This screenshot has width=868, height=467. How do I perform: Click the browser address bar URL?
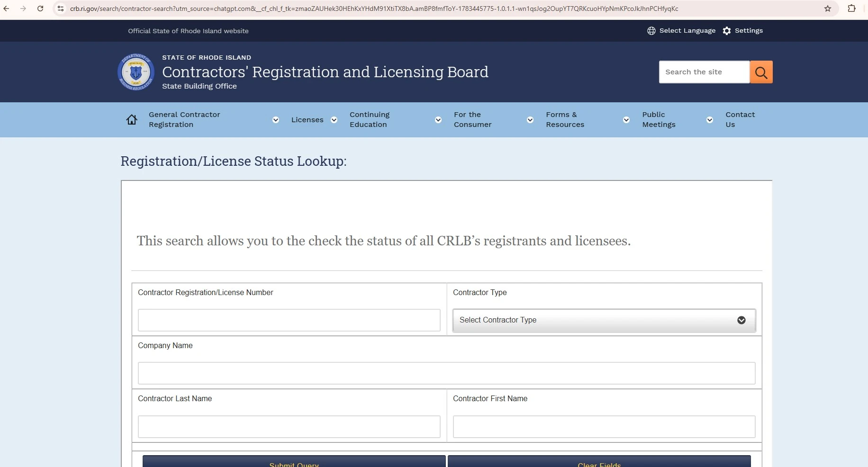click(x=374, y=9)
